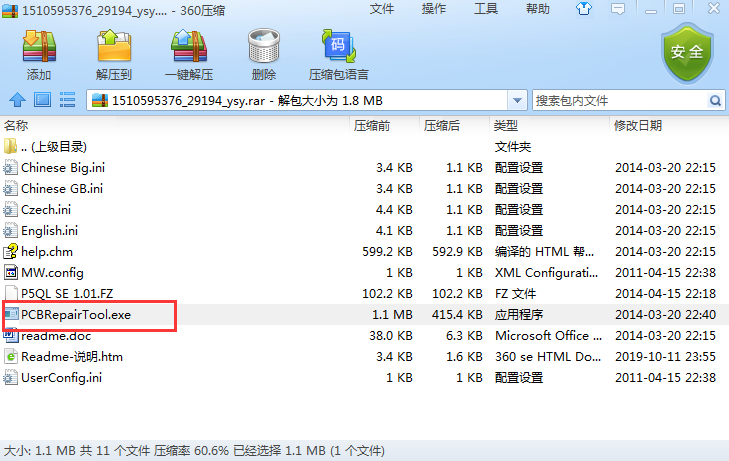Click the FZ 文件 type cell
The height and width of the screenshot is (461, 729).
click(x=515, y=294)
